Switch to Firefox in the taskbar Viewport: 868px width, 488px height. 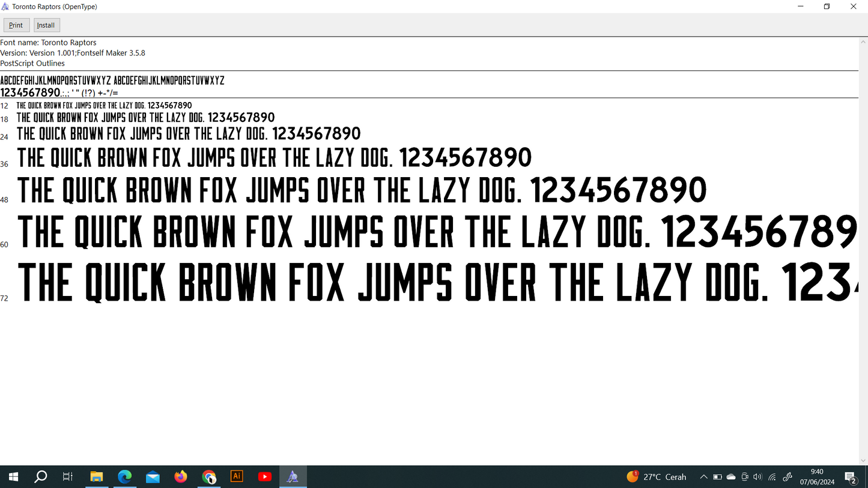pos(181,477)
